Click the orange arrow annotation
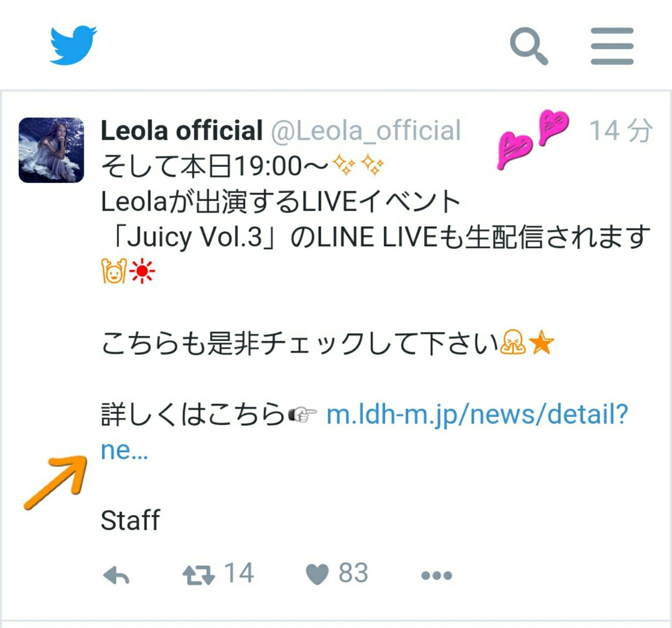This screenshot has height=628, width=672. tap(56, 482)
